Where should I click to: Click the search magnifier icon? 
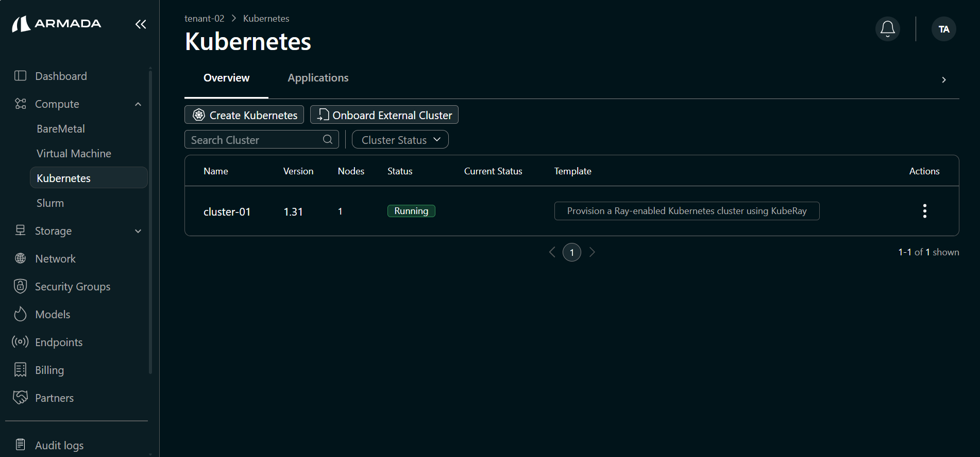click(x=328, y=139)
